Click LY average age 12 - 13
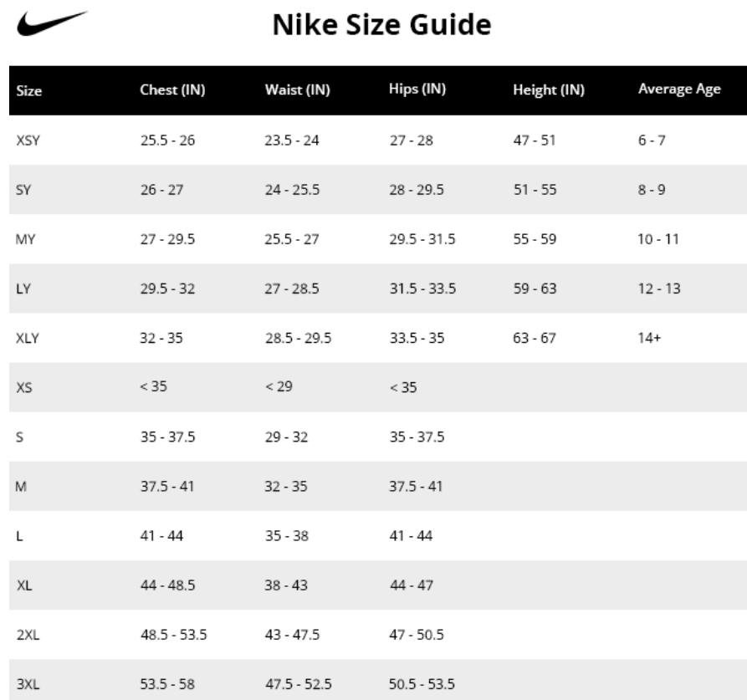This screenshot has width=747, height=700. pos(659,289)
